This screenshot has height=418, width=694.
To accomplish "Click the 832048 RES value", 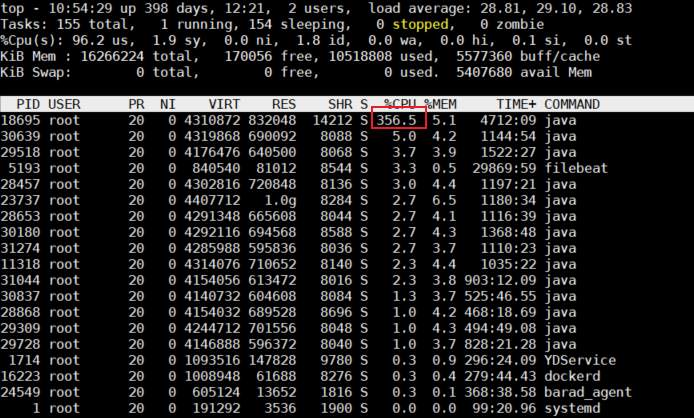I will click(x=272, y=120).
